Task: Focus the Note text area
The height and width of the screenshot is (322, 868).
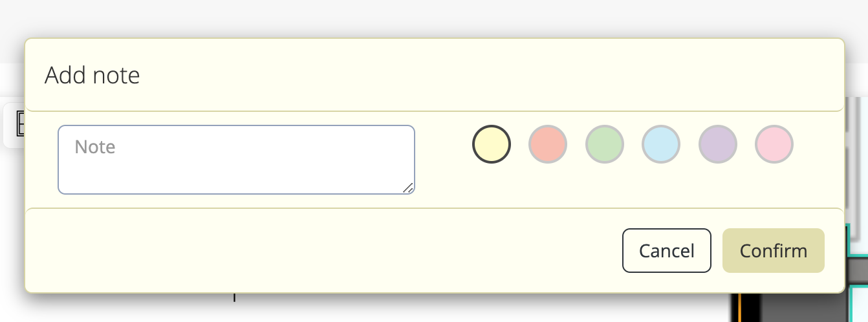Action: (236, 160)
